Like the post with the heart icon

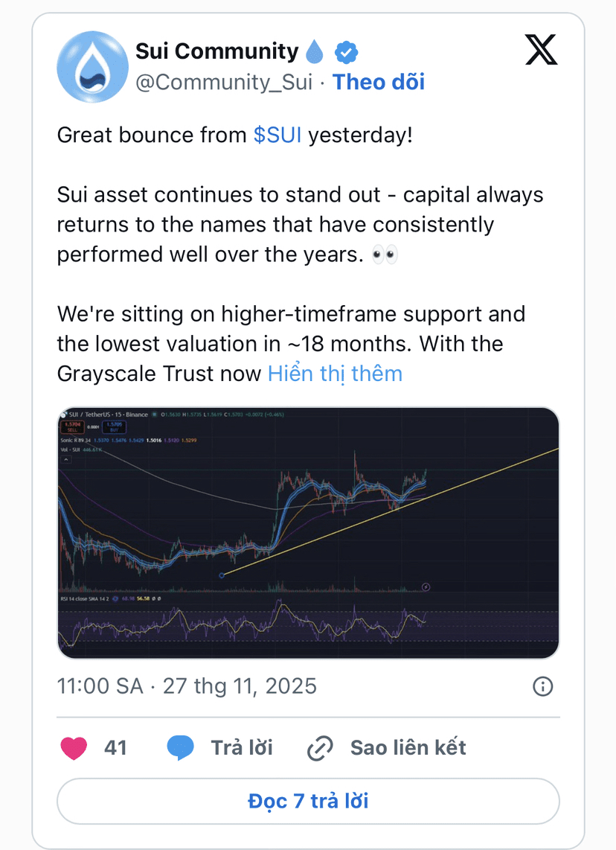tap(74, 748)
